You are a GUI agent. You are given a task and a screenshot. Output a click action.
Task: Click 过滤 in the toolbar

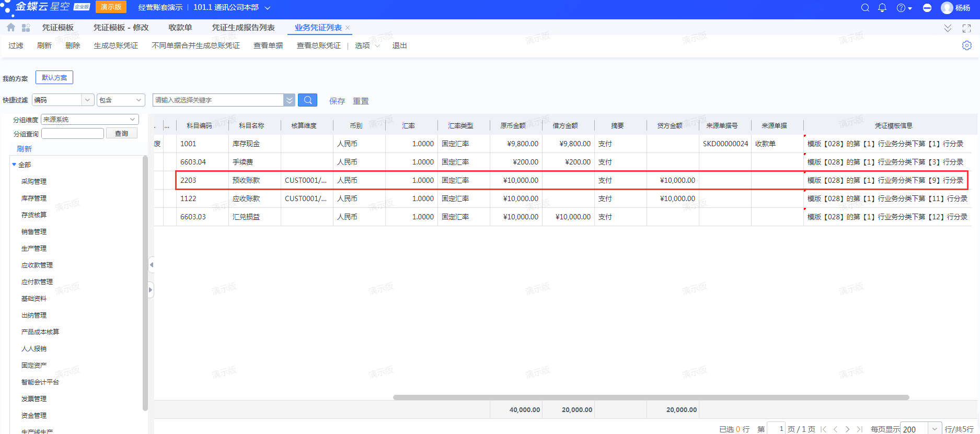click(x=16, y=45)
